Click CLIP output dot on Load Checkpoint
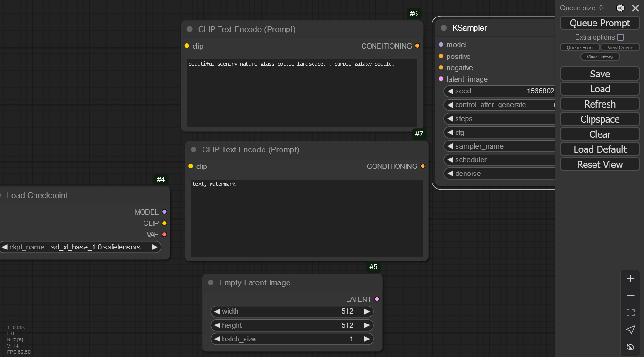Viewport: 644px width, 357px height. coord(164,223)
